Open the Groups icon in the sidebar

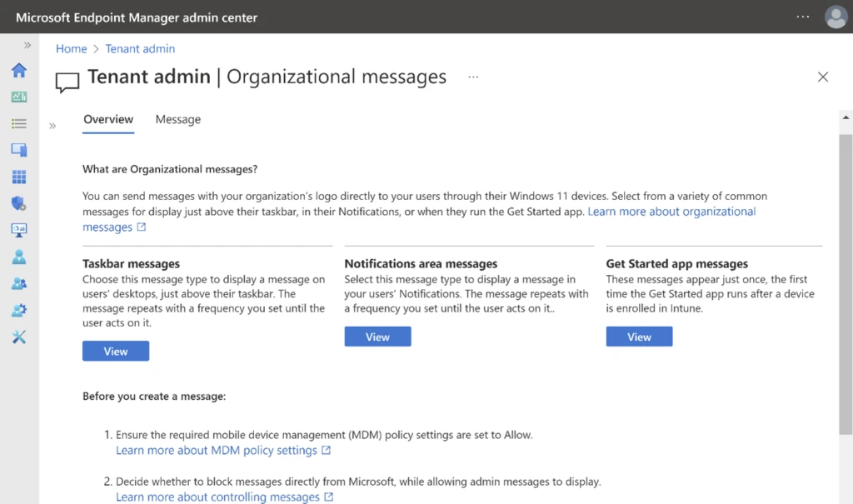18,283
